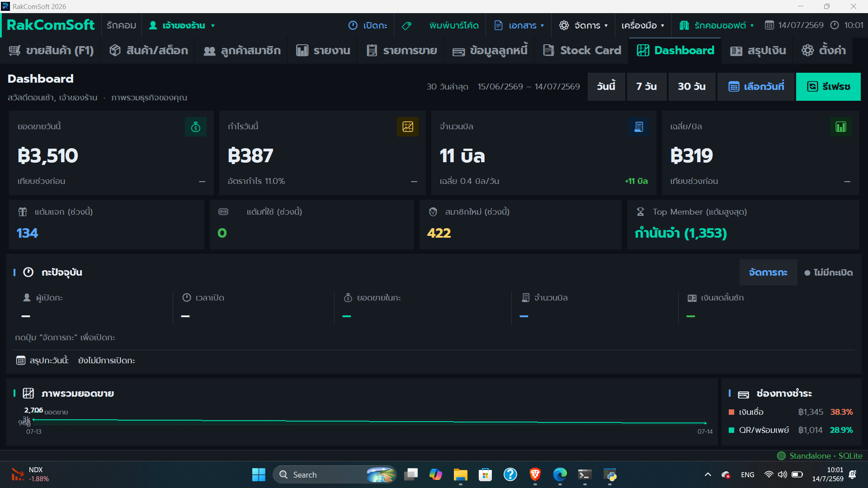Click the ภาพรวมยอดขาย line chart
The image size is (868, 488).
tap(369, 421)
